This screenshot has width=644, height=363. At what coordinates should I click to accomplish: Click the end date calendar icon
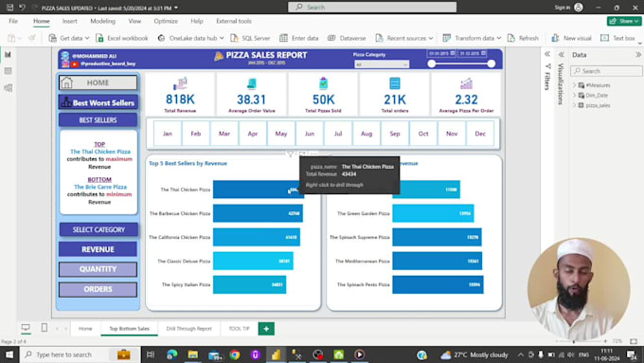[x=483, y=53]
